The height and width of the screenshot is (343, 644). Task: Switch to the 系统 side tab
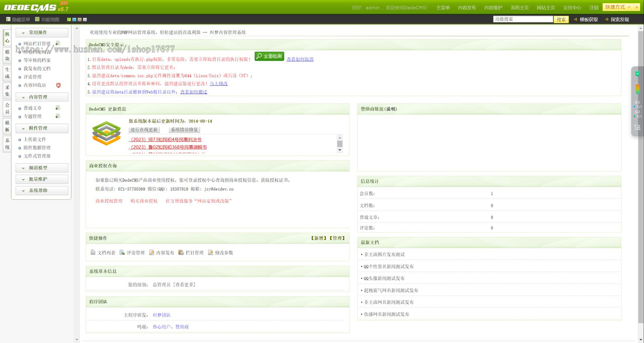pyautogui.click(x=7, y=143)
